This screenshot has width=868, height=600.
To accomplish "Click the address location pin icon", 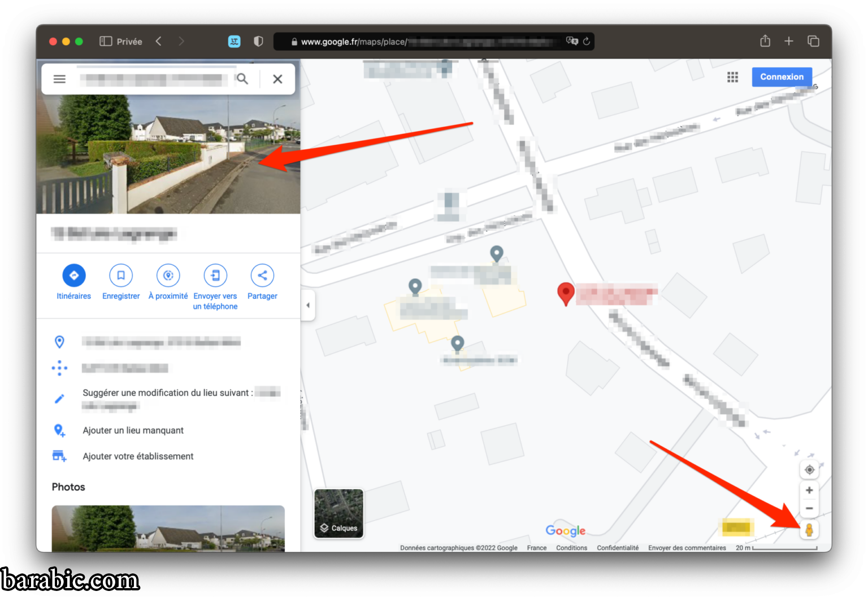I will pyautogui.click(x=59, y=342).
